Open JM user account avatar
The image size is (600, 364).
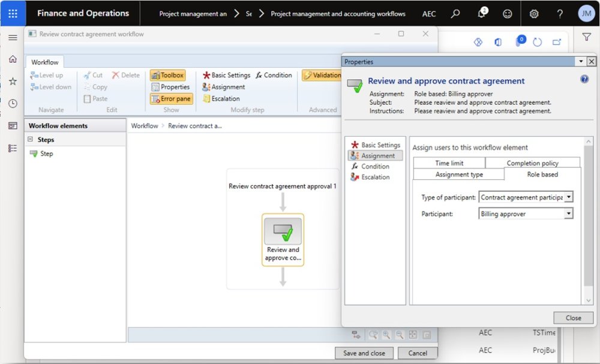point(586,13)
